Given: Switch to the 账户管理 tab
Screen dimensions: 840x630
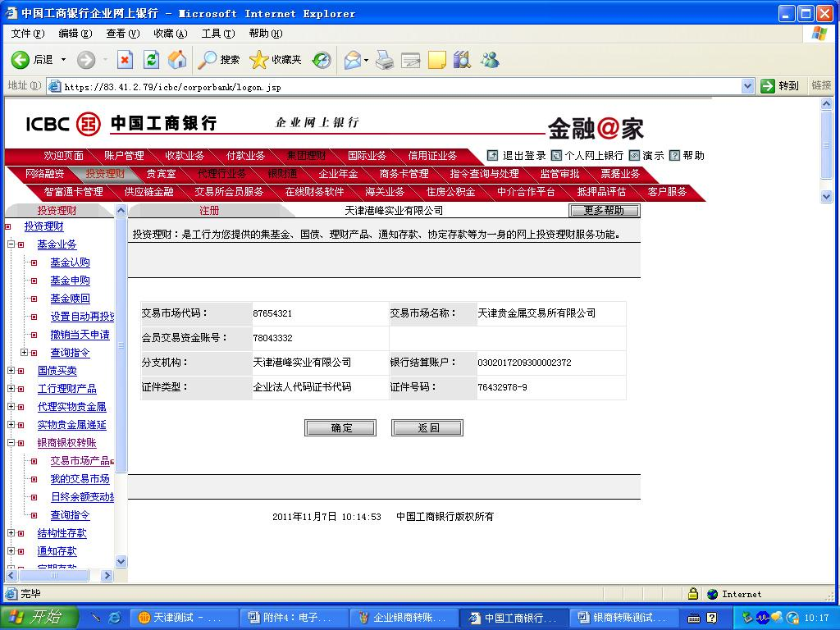Looking at the screenshot, I should [125, 155].
